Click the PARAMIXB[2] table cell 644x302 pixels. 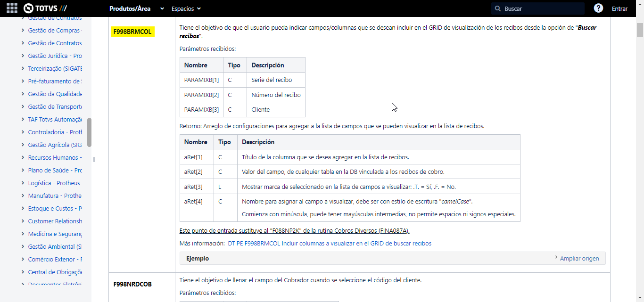click(x=202, y=95)
